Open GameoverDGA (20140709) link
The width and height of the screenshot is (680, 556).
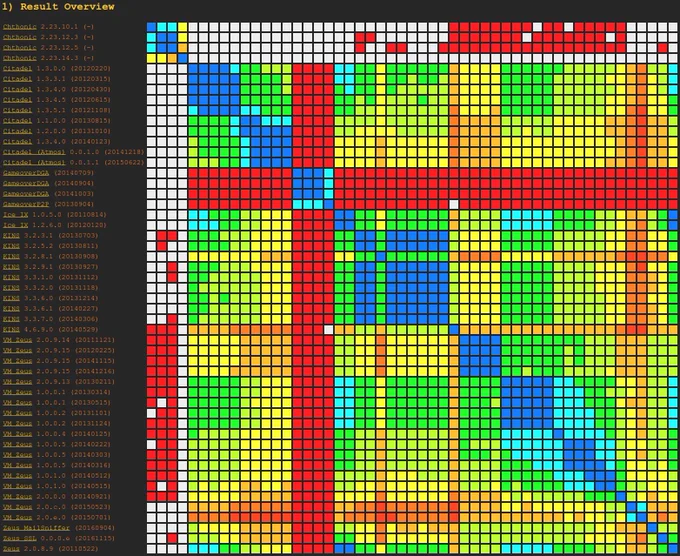tap(26, 173)
